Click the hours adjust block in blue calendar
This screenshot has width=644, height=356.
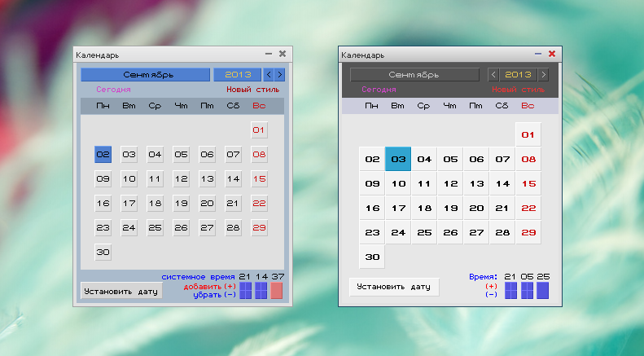click(245, 291)
